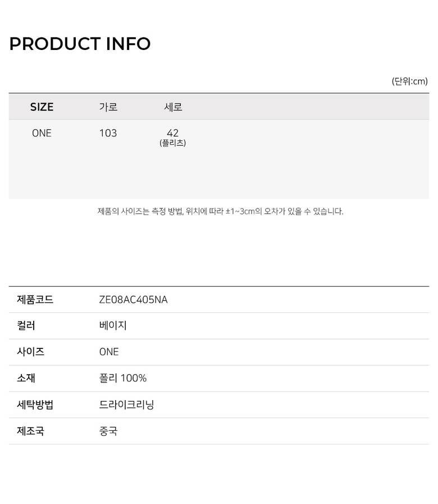Select the 가로 column header
The width and height of the screenshot is (438, 504).
coord(108,107)
